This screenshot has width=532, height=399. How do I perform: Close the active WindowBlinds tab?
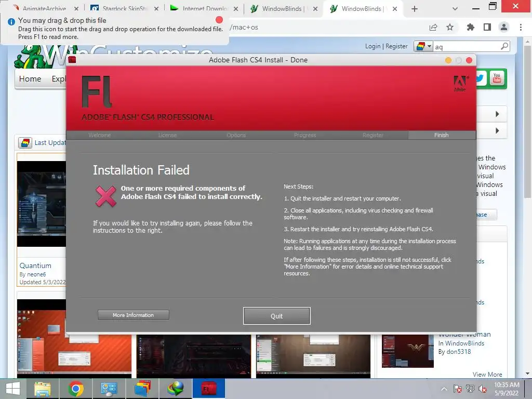(x=395, y=9)
